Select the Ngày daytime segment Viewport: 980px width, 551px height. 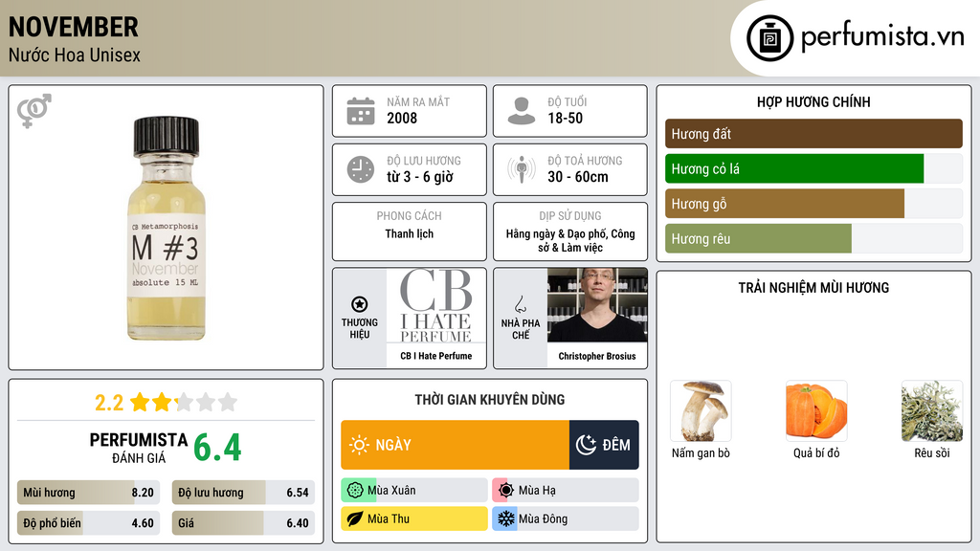coord(455,445)
